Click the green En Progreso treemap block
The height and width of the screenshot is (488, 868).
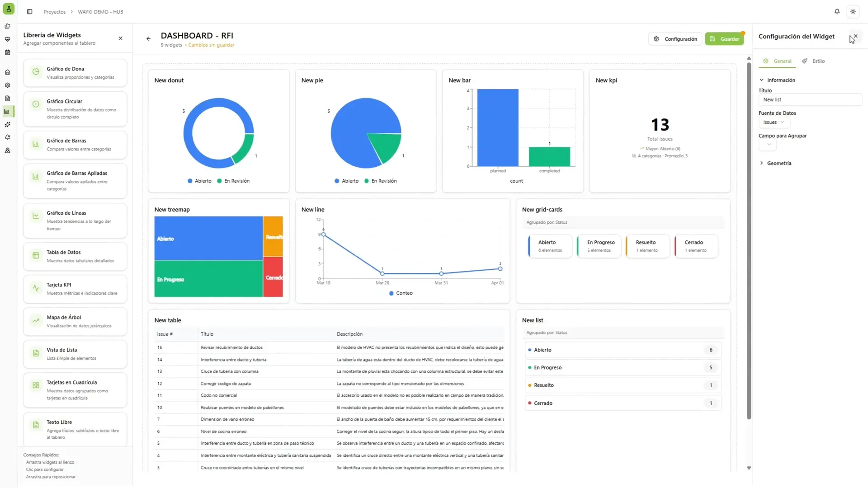coord(208,279)
